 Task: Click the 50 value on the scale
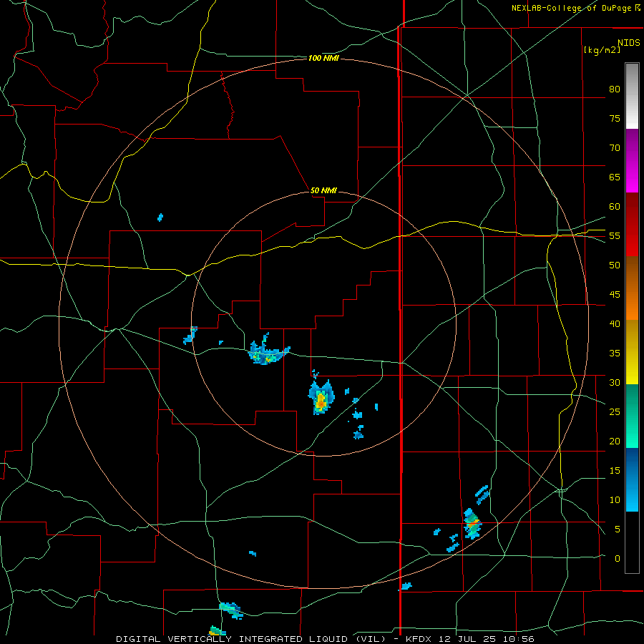click(x=615, y=265)
